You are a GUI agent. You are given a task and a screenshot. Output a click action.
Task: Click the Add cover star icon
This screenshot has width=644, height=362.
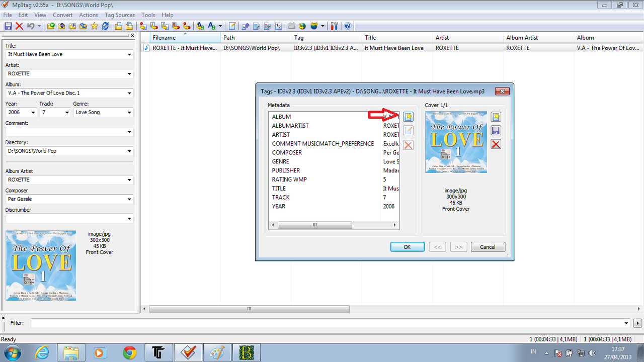click(x=496, y=117)
